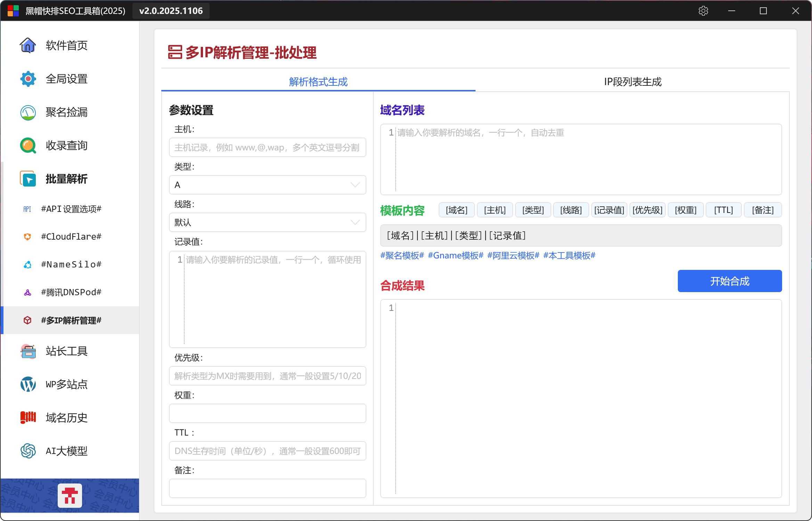Select the 解析格式生成 tab

coord(318,82)
